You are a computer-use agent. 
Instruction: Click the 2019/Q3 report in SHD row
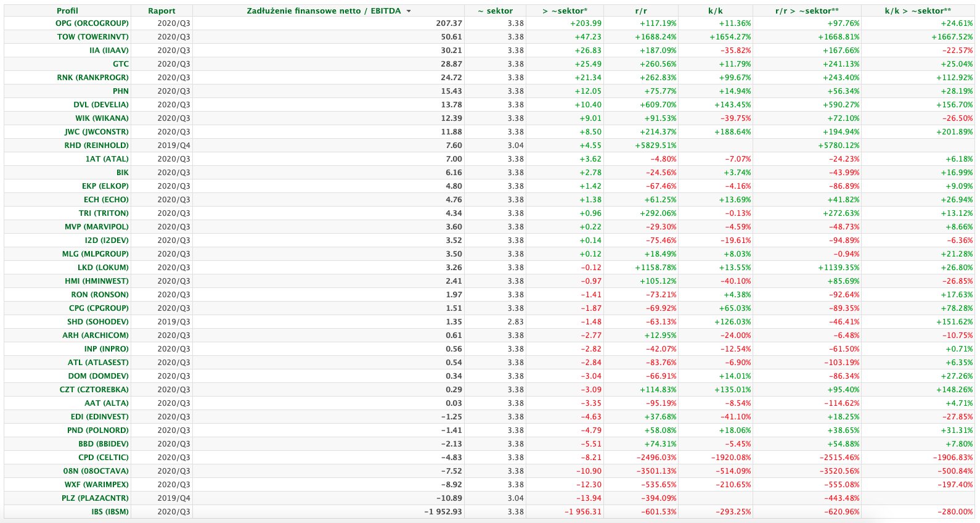coord(174,321)
